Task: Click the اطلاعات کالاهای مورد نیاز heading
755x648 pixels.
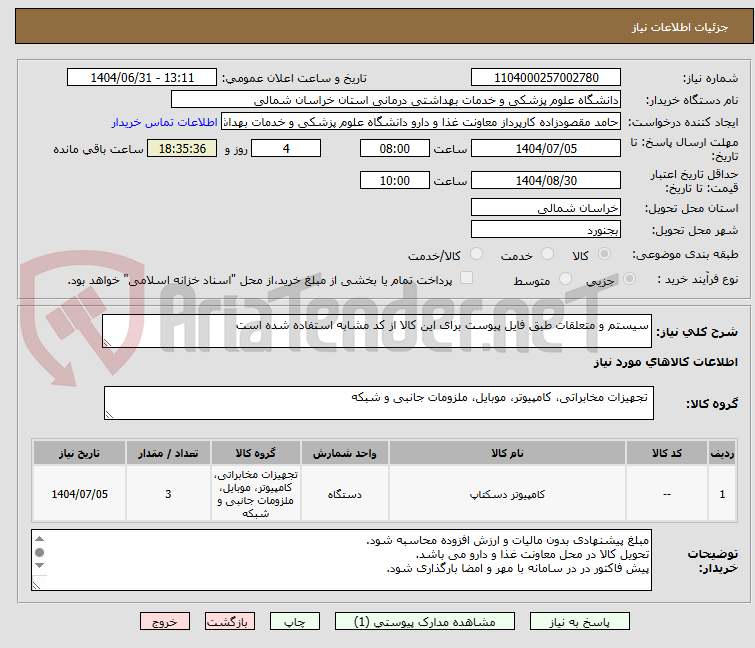Action: [x=665, y=362]
